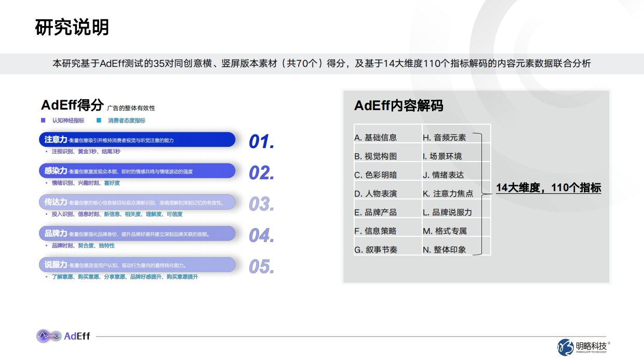This screenshot has height=362, width=644.
Task: Select the 感染力 bar
Action: (x=137, y=171)
